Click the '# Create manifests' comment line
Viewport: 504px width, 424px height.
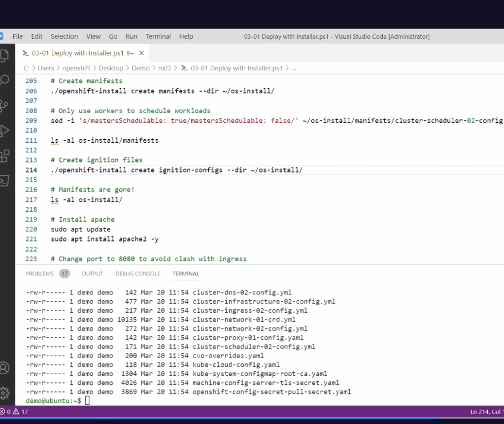coord(87,81)
